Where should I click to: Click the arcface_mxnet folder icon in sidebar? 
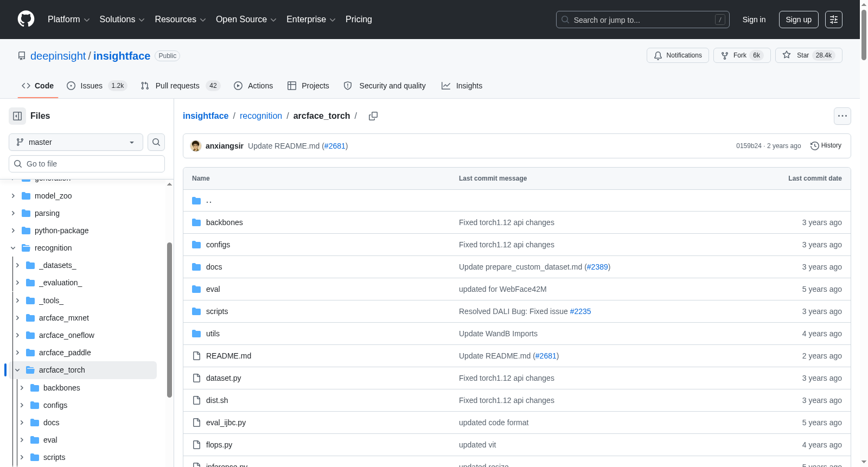(30, 318)
